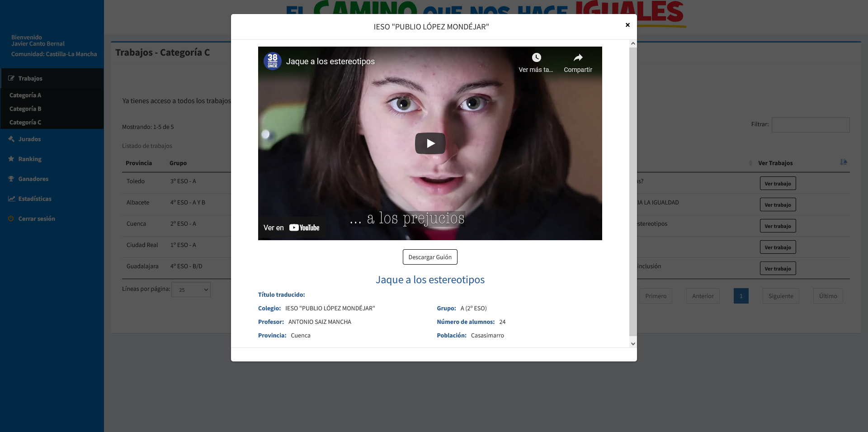The height and width of the screenshot is (432, 868).
Task: Click the Estadísticas chart icon
Action: pyautogui.click(x=11, y=199)
